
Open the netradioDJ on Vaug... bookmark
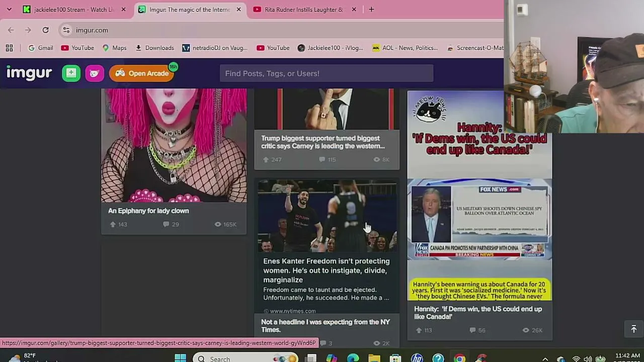pos(215,48)
